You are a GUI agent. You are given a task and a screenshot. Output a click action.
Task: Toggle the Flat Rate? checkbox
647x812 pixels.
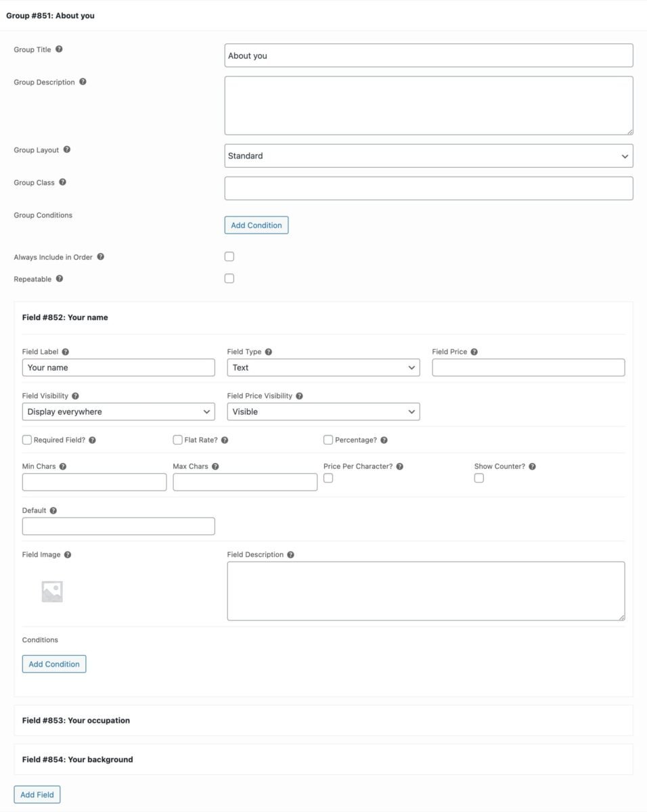click(178, 440)
